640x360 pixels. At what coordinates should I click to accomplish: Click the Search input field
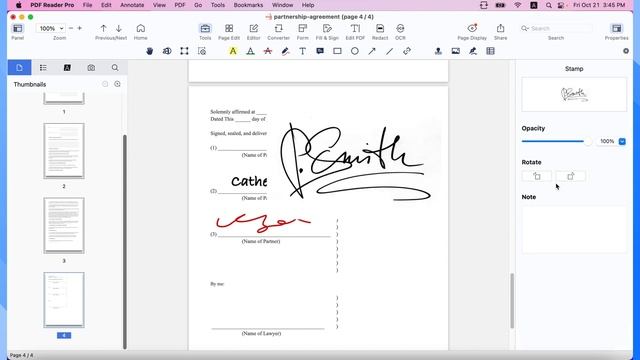[x=556, y=29]
